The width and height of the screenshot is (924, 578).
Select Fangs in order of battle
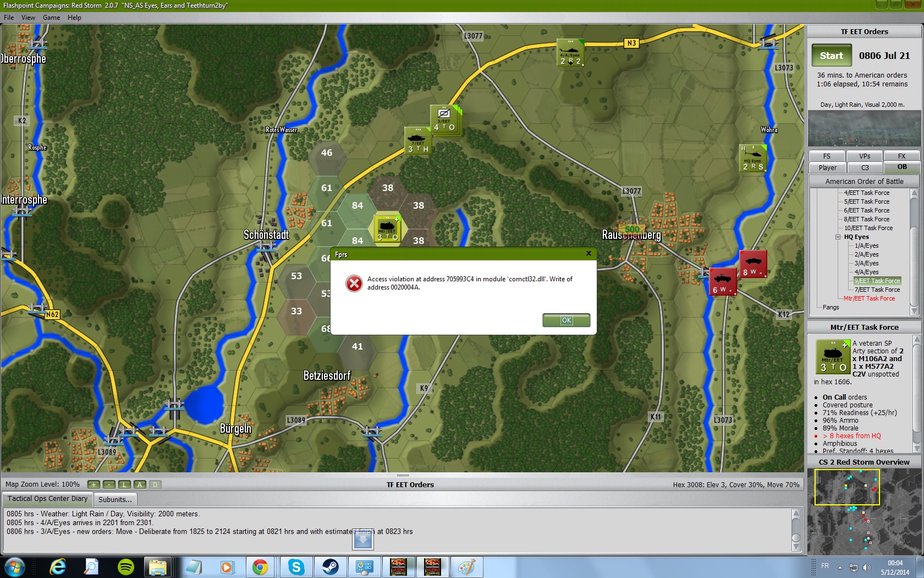pos(831,307)
